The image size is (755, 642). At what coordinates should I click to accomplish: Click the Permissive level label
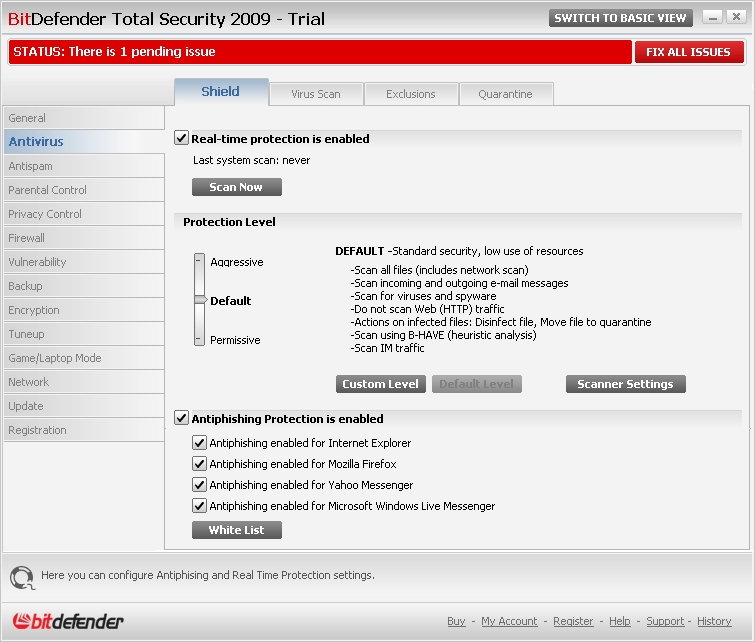tap(235, 340)
